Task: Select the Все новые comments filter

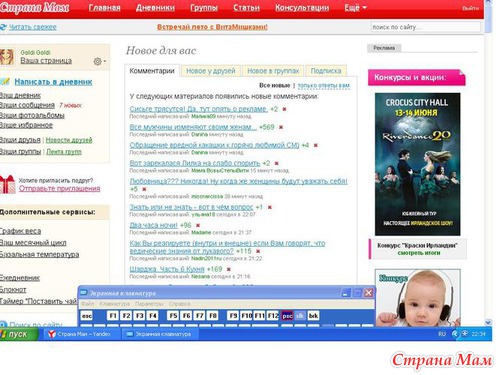Action: click(275, 86)
